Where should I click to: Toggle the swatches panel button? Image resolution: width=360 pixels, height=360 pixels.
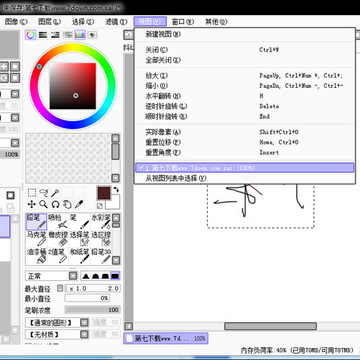[x=80, y=34]
